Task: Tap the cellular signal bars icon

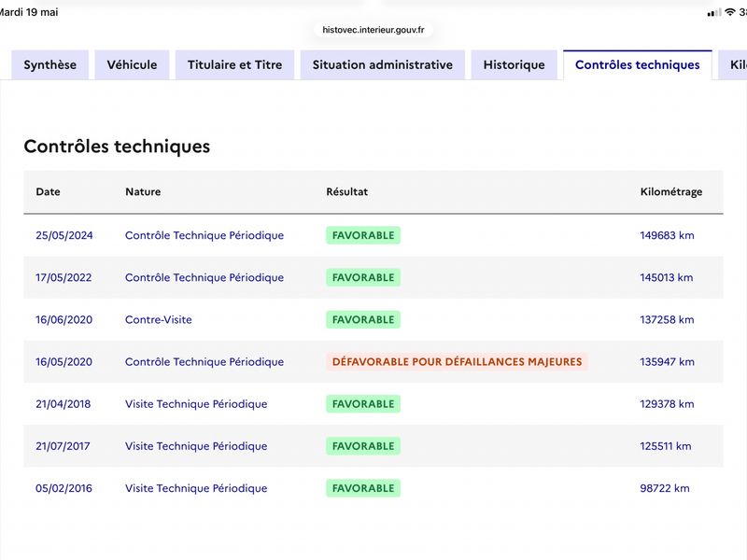Action: pos(714,13)
